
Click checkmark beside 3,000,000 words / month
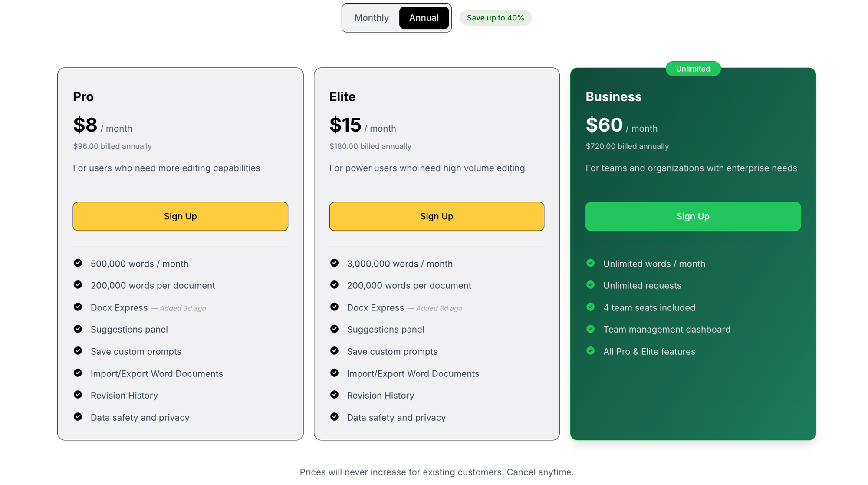(334, 263)
